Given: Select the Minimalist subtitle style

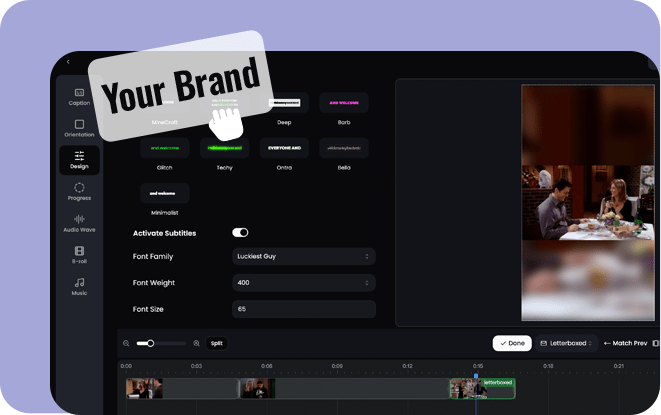Looking at the screenshot, I should coord(163,193).
